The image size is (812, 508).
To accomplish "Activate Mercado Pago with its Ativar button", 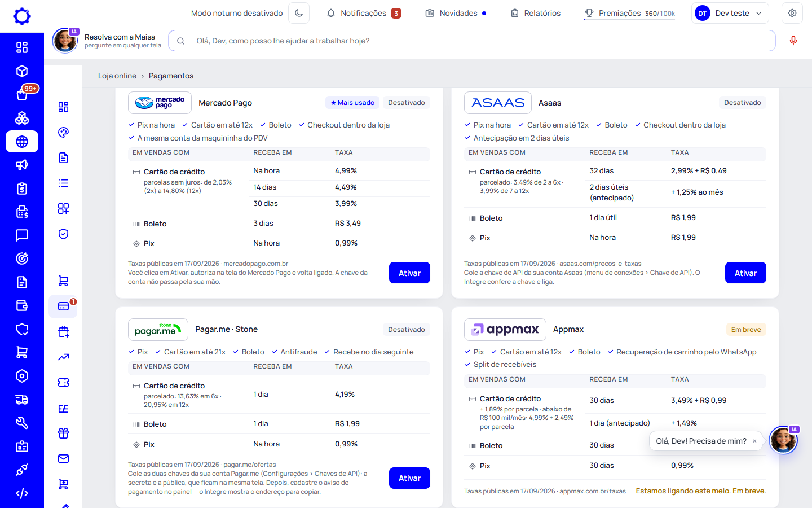I will click(409, 273).
